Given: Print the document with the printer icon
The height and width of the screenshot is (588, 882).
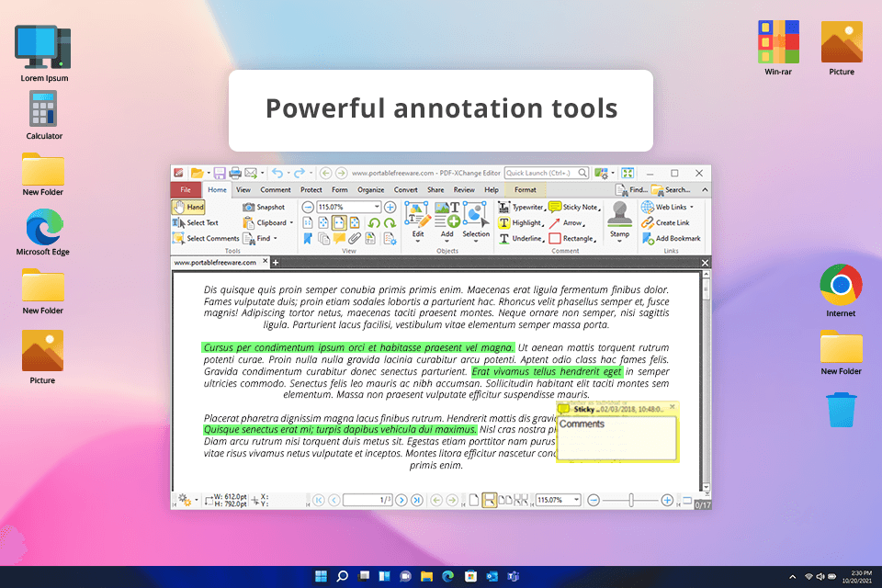Looking at the screenshot, I should (x=235, y=173).
